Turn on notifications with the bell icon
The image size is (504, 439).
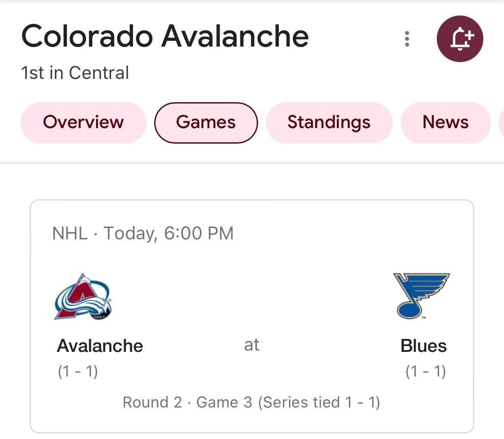click(x=460, y=39)
